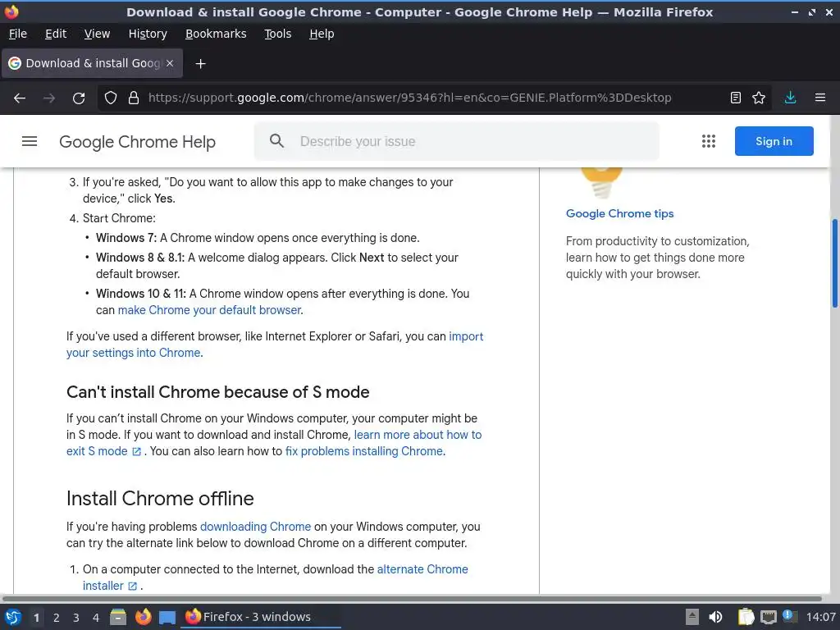Click the removable media tray icon

692,617
